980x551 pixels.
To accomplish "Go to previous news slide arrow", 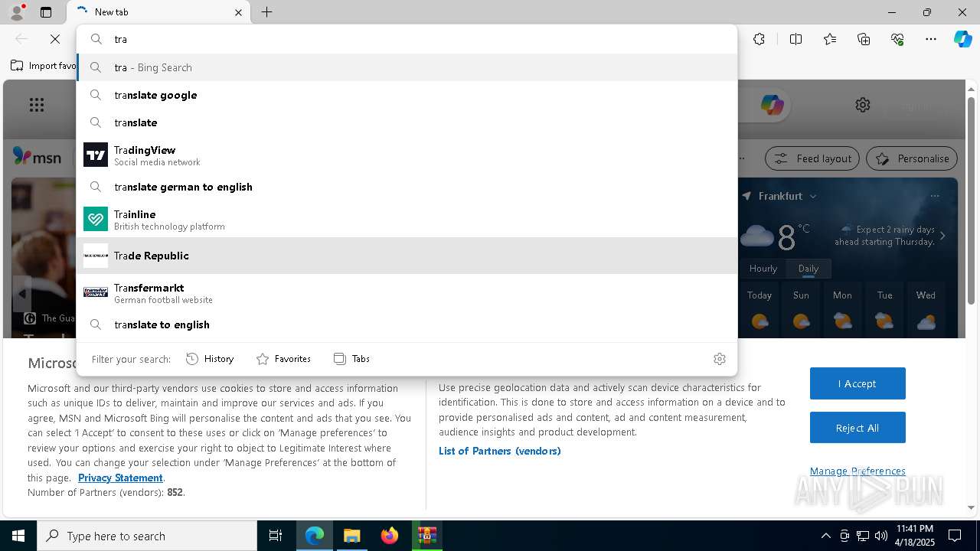I will (x=21, y=294).
